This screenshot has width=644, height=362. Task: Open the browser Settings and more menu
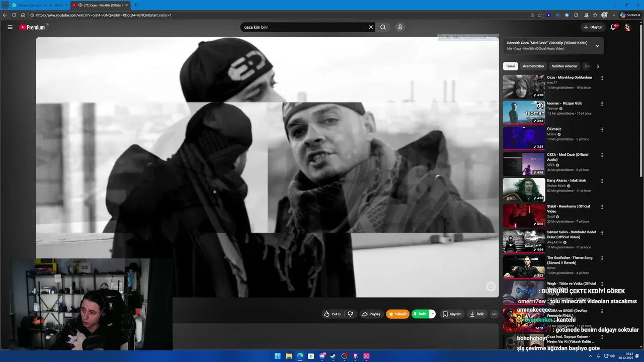point(613,15)
